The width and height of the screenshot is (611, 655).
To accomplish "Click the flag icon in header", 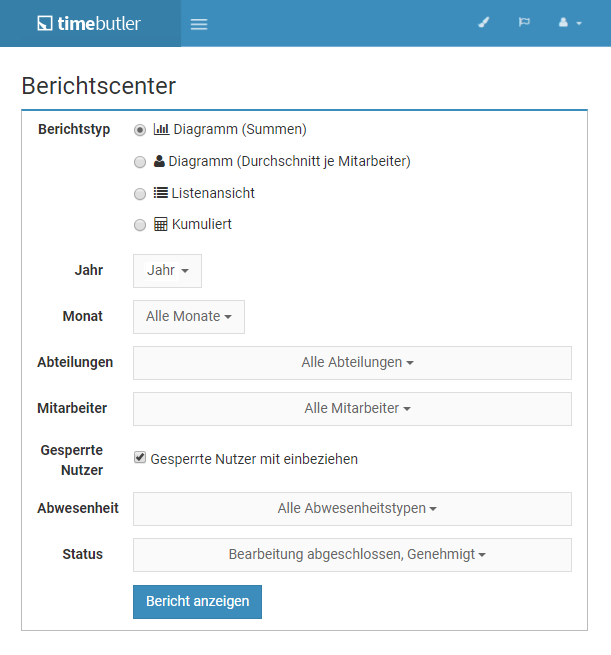I will (524, 22).
